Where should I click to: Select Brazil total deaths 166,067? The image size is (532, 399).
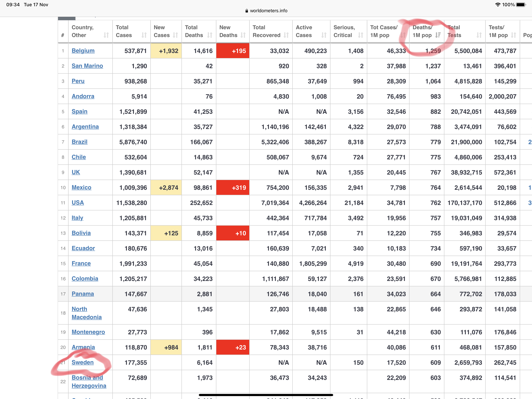click(201, 142)
